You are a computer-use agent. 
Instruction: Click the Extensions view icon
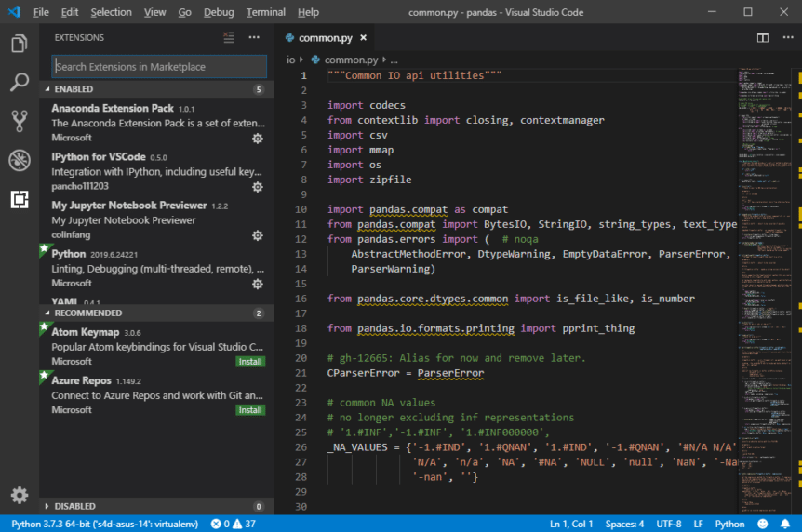[19, 199]
